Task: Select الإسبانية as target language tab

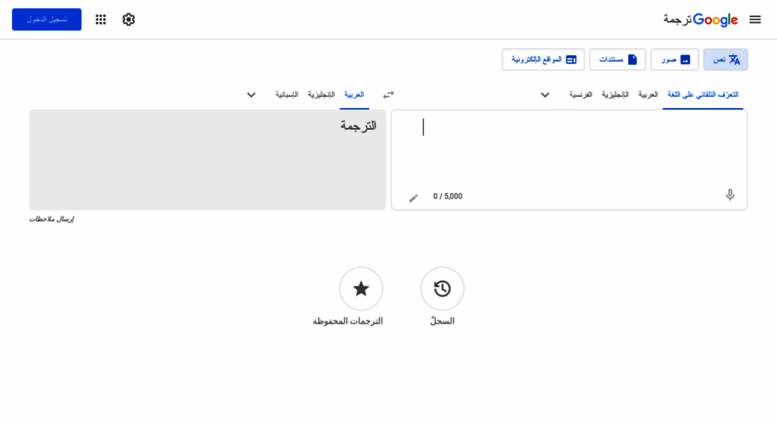Action: (x=287, y=95)
